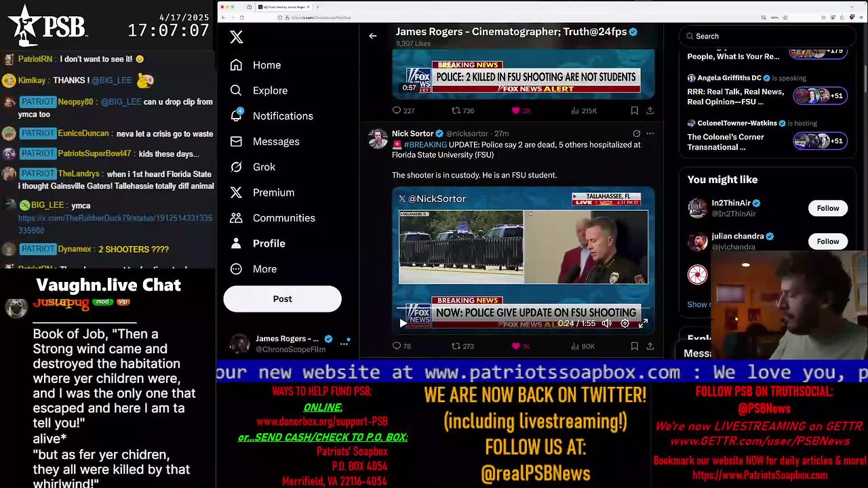
Task: Reply to the tweet with 78 replies
Action: tap(402, 346)
